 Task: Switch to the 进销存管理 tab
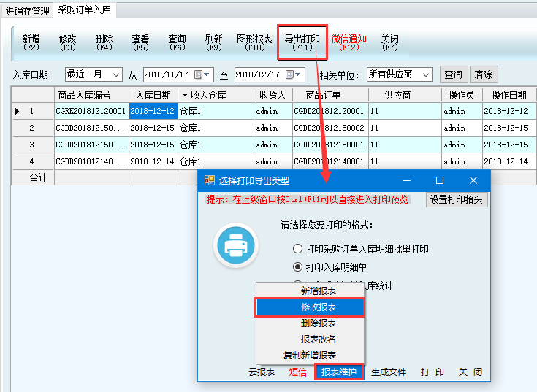click(28, 10)
